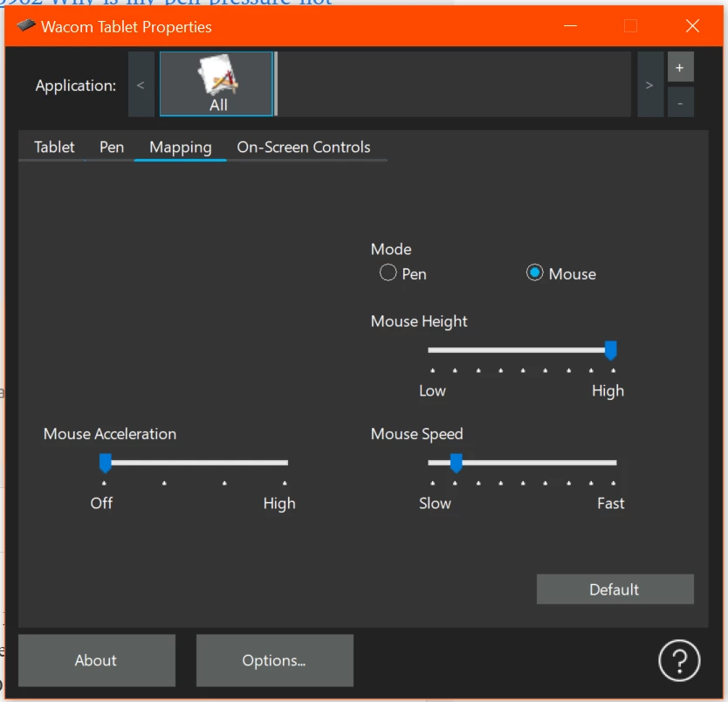Image resolution: width=728 pixels, height=702 pixels.
Task: Remove application with the minus button
Action: point(680,103)
